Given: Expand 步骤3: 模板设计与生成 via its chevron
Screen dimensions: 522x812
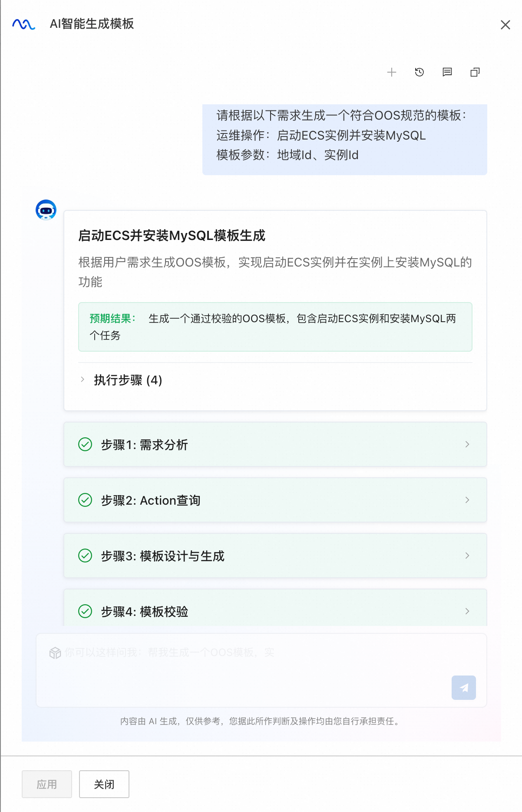Looking at the screenshot, I should pos(467,556).
